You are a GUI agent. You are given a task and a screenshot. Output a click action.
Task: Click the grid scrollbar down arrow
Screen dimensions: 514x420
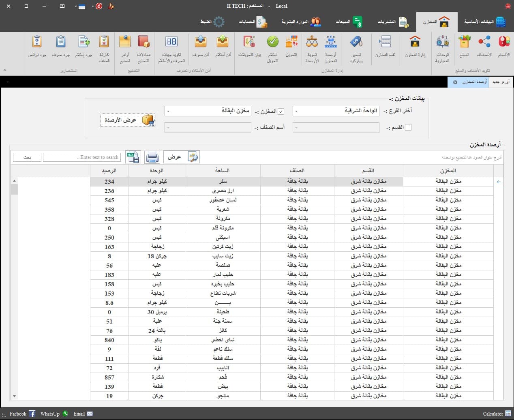point(14,396)
